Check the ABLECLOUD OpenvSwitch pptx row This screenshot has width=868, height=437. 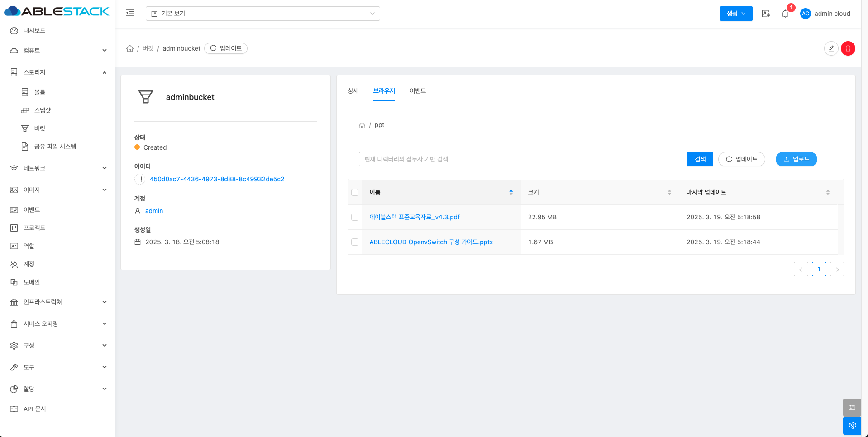tap(355, 242)
